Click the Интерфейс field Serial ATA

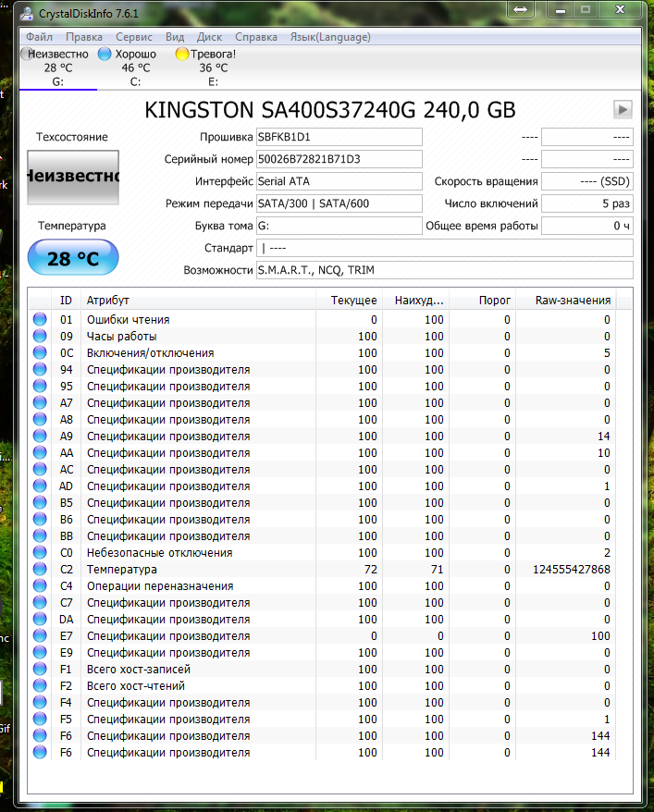point(339,181)
